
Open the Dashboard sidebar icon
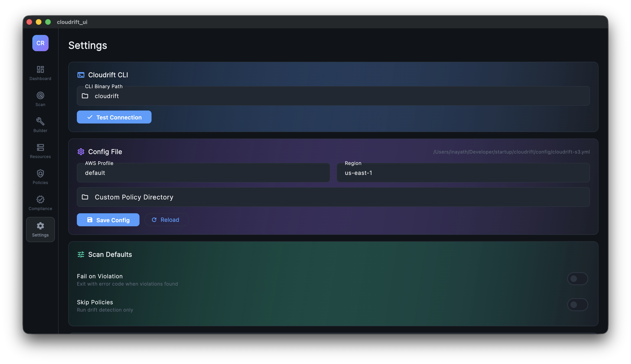[x=40, y=69]
